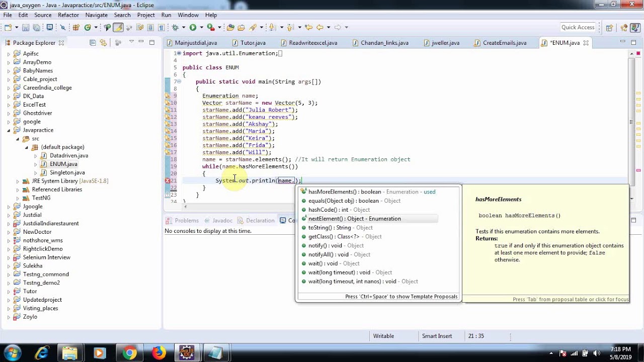This screenshot has width=644, height=362.
Task: Expand the Apifsc project node
Action: pyautogui.click(x=9, y=54)
